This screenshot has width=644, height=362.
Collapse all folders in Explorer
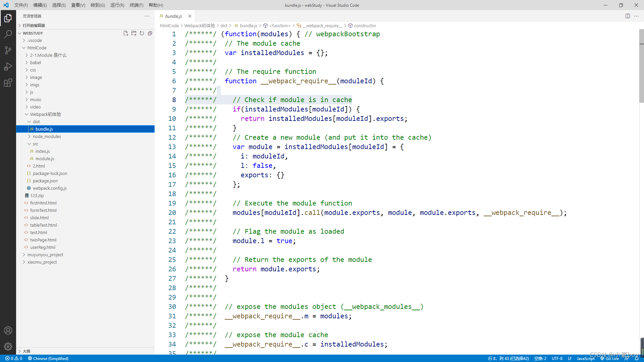(x=150, y=33)
